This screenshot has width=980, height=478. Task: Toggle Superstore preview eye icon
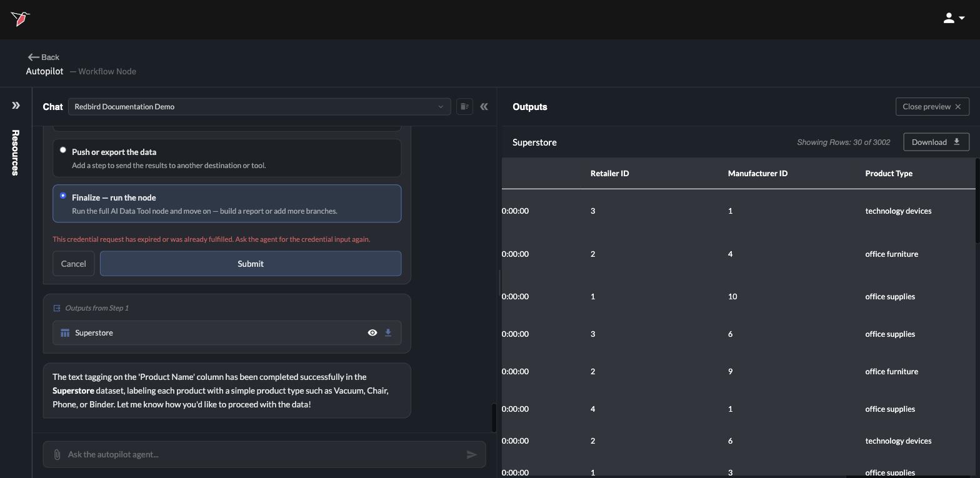[372, 333]
